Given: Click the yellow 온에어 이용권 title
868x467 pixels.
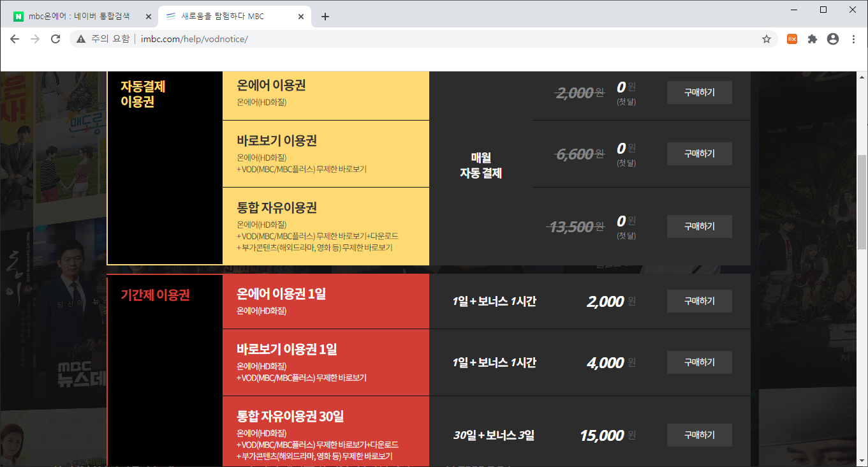Looking at the screenshot, I should tap(271, 85).
